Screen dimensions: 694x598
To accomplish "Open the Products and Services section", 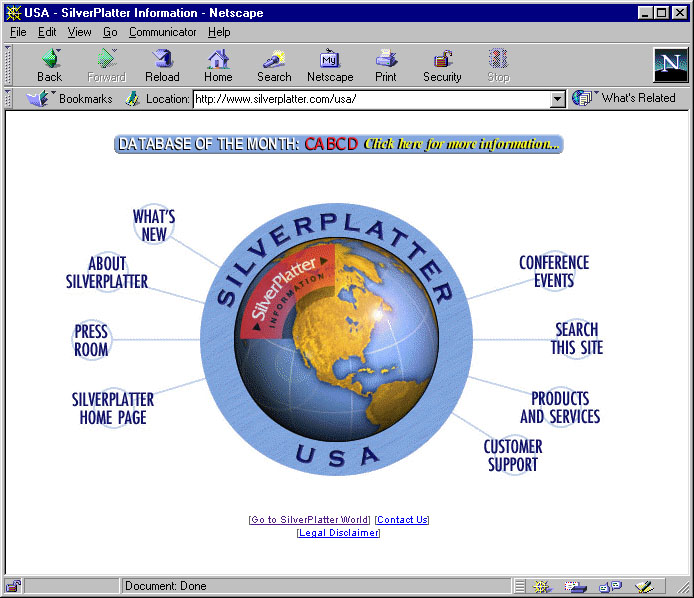I will click(559, 407).
